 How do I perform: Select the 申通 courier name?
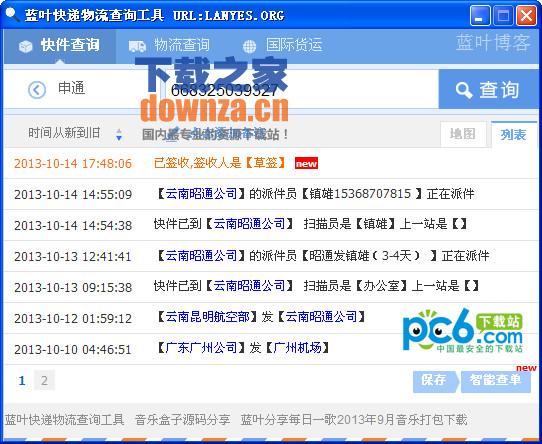click(x=72, y=88)
